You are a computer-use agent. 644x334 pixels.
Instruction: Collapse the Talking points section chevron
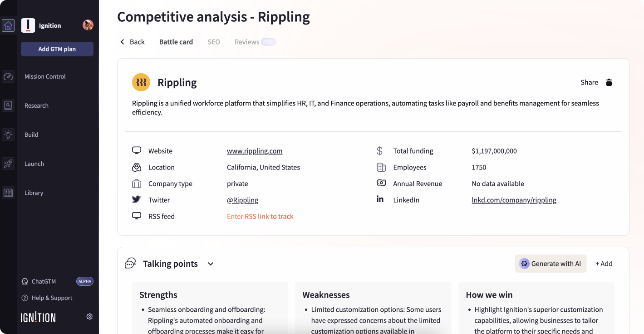pyautogui.click(x=211, y=264)
